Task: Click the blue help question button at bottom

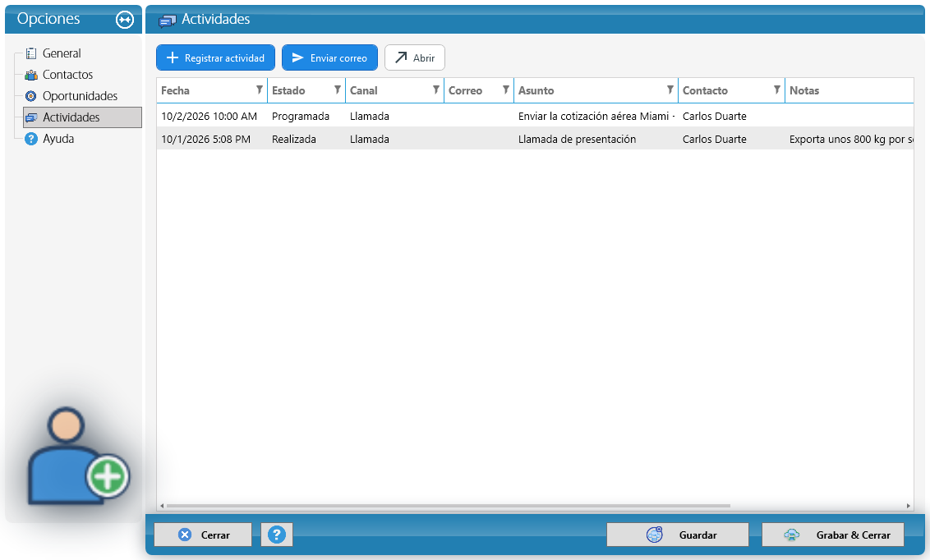Action: click(x=276, y=535)
